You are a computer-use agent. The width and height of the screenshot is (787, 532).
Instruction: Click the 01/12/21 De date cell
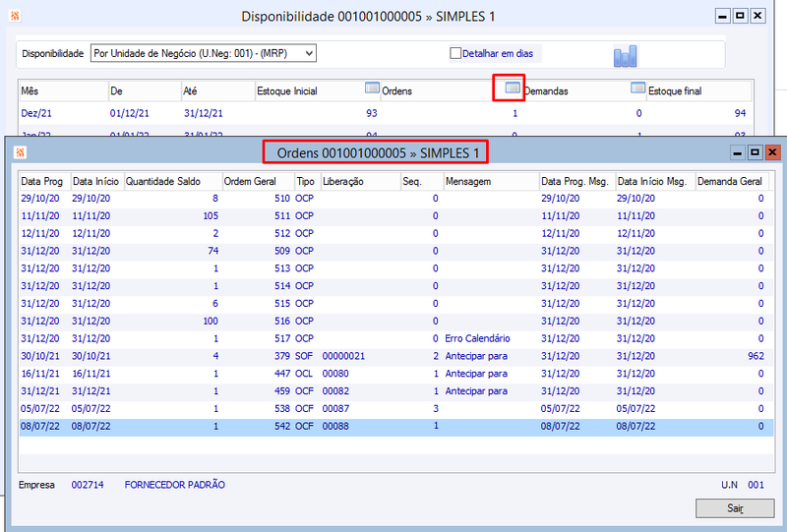(130, 113)
